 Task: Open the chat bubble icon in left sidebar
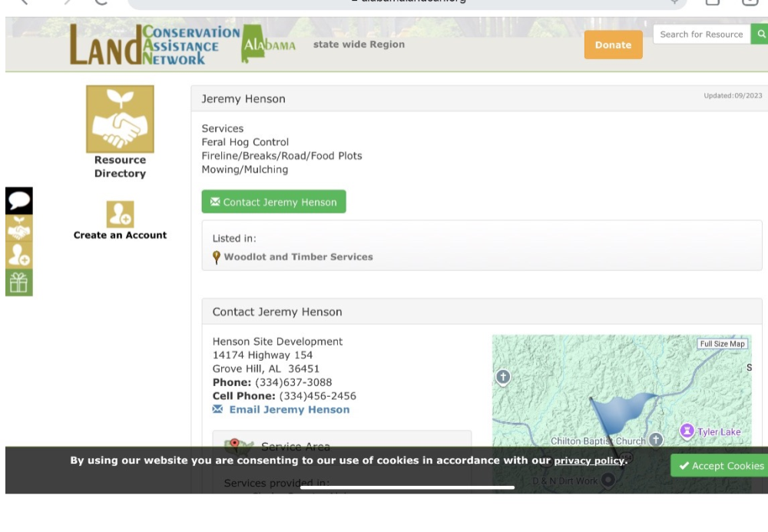pos(19,201)
